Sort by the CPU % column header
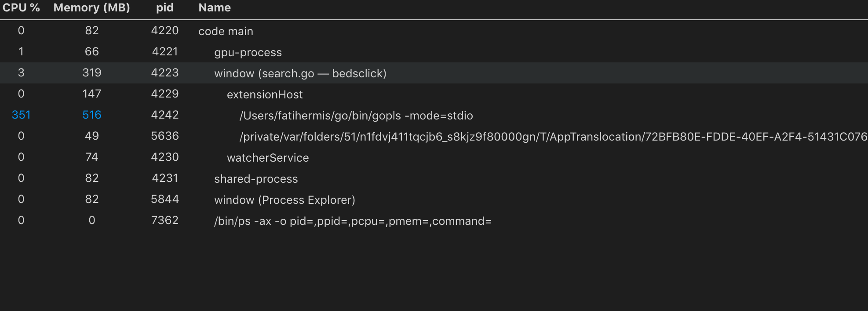The image size is (868, 311). [x=21, y=7]
